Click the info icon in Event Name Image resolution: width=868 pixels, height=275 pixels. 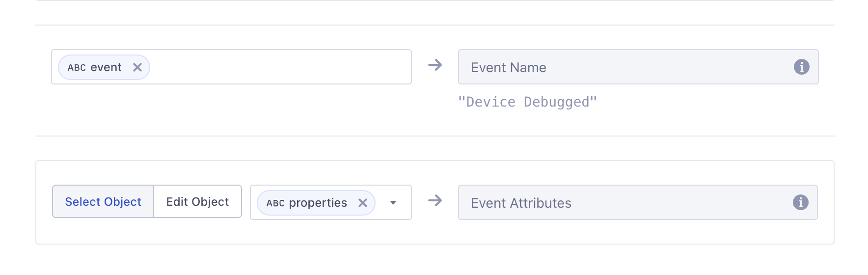[801, 67]
